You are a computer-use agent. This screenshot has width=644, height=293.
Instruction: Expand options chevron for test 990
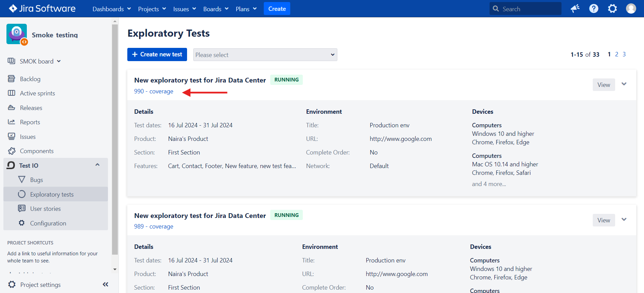click(x=624, y=84)
